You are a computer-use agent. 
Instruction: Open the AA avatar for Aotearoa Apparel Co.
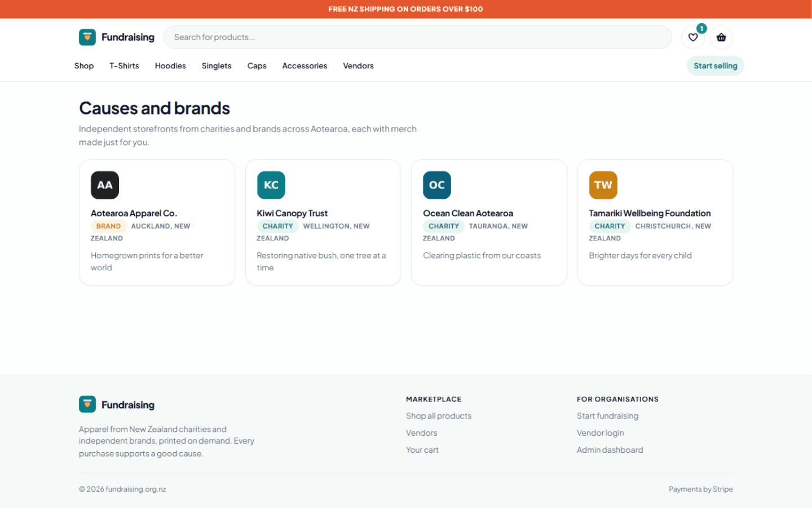[x=105, y=185]
